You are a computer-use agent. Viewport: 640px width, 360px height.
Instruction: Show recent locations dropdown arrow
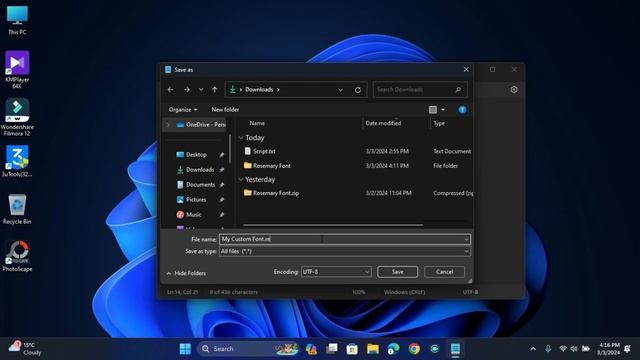pyautogui.click(x=201, y=89)
